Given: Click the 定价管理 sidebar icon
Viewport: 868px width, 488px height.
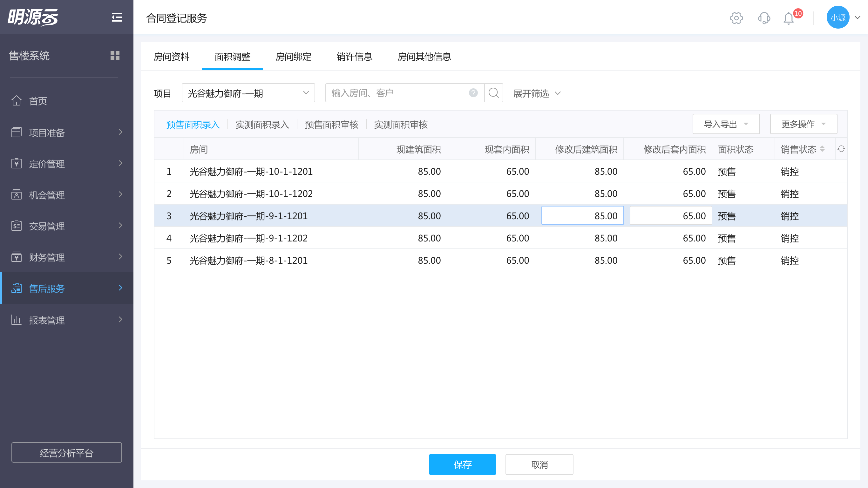Looking at the screenshot, I should point(17,163).
